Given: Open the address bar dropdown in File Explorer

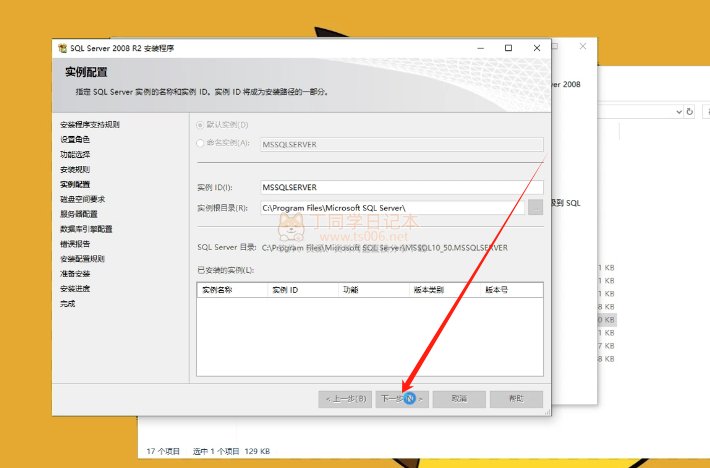Looking at the screenshot, I should 679,111.
